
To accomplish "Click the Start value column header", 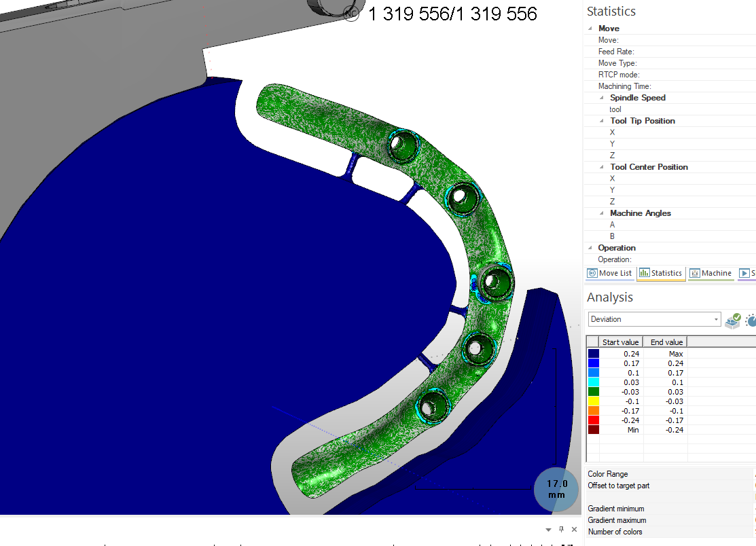I will [x=621, y=342].
